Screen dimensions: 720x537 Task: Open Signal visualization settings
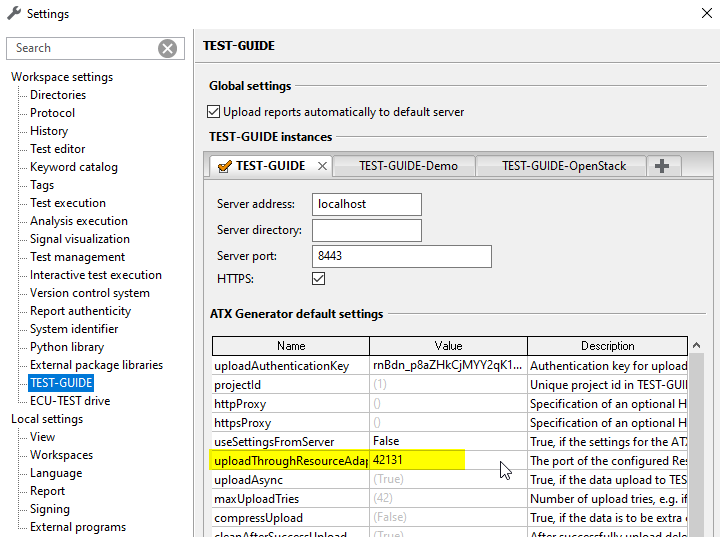(79, 239)
